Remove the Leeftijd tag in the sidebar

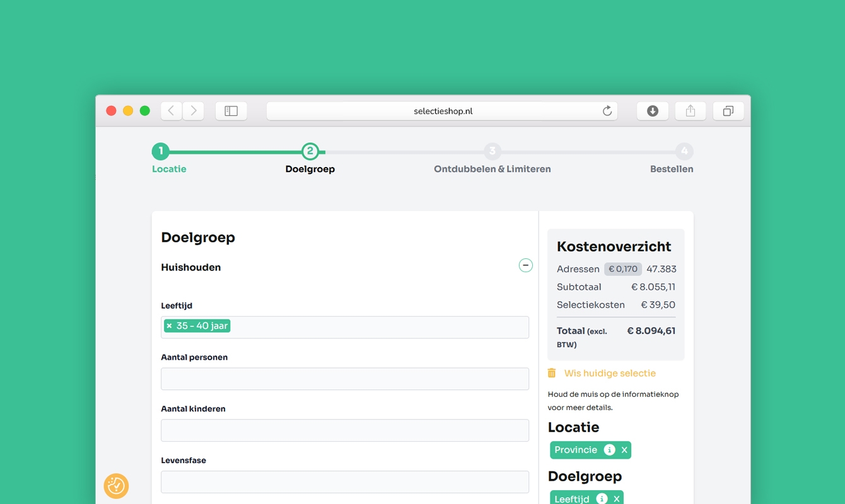(617, 498)
